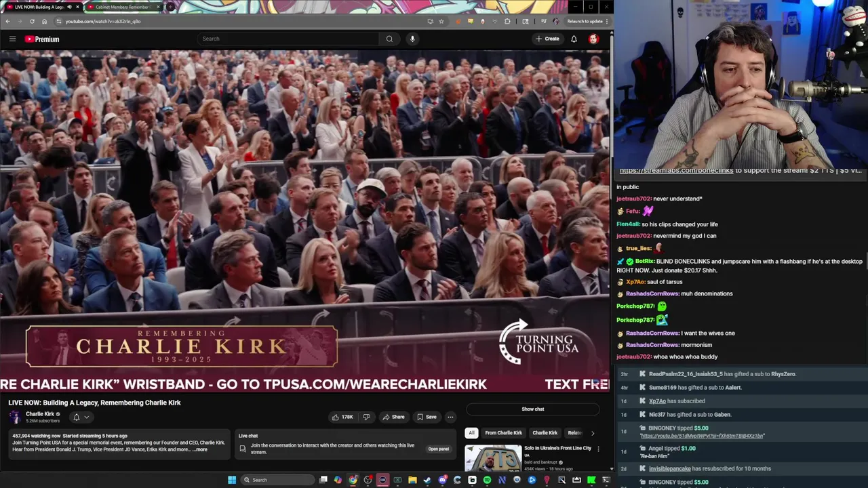
Task: Like the video showing 178K
Action: coord(343,417)
